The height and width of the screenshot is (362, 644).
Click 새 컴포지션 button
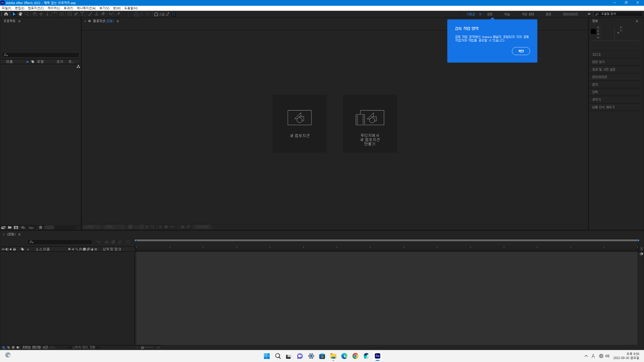coord(299,123)
